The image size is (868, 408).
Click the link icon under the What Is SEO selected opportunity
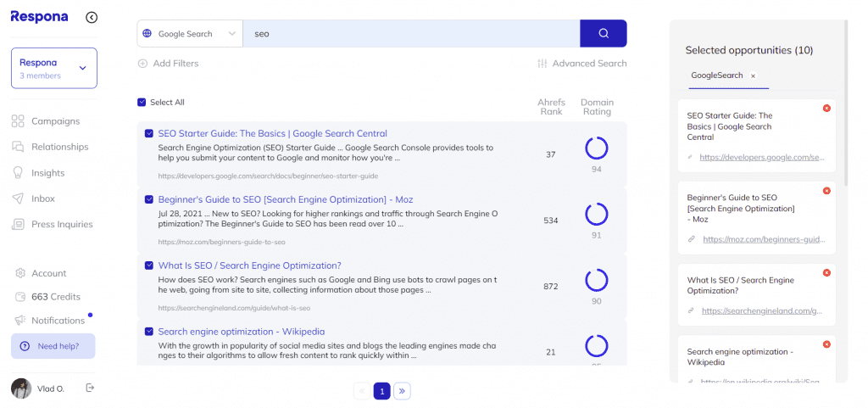pos(691,311)
